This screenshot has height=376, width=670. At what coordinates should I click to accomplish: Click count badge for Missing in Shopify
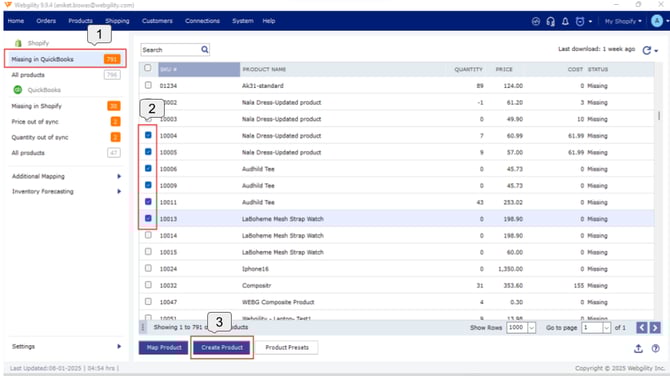pos(114,106)
